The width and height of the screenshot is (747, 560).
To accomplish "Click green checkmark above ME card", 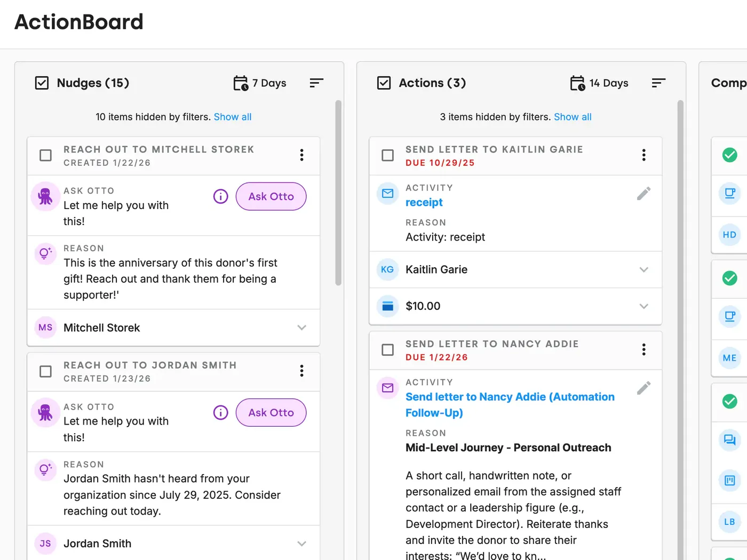I will (x=729, y=278).
